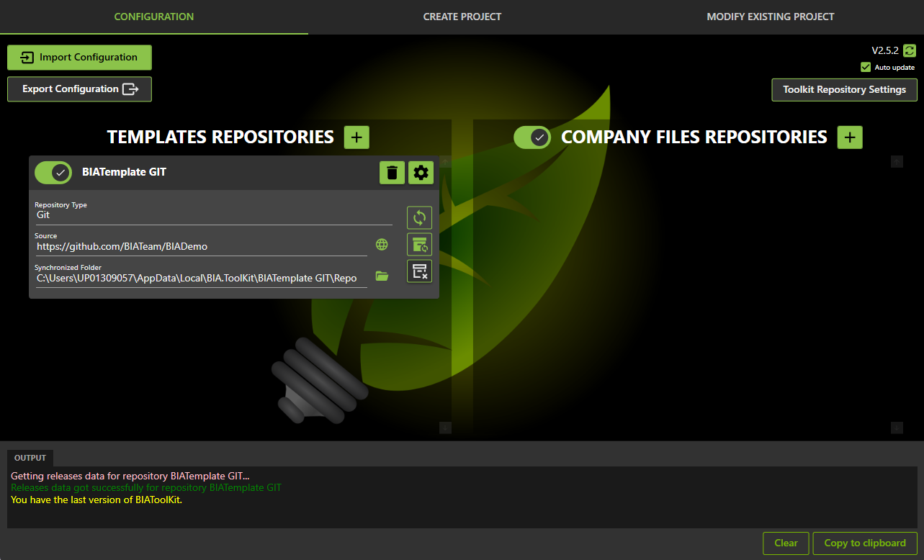Open BIATemplate GIT settings gear
924x560 pixels.
click(421, 173)
